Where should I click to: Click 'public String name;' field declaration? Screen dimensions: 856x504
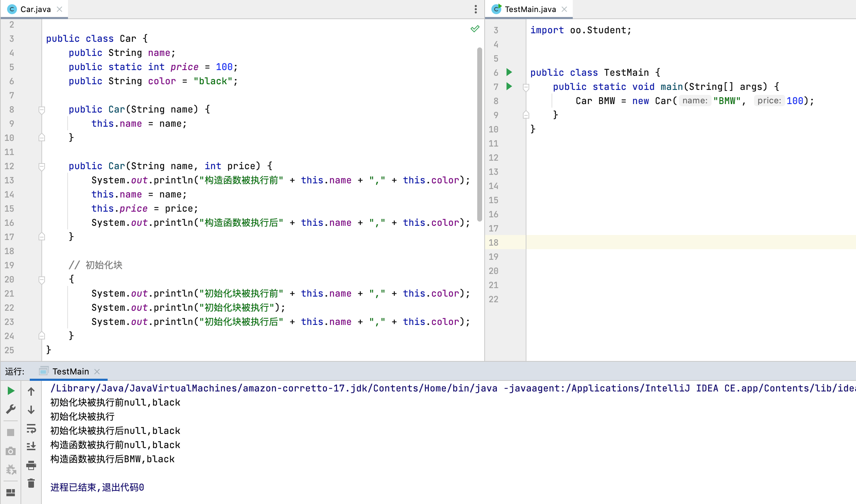pos(122,53)
